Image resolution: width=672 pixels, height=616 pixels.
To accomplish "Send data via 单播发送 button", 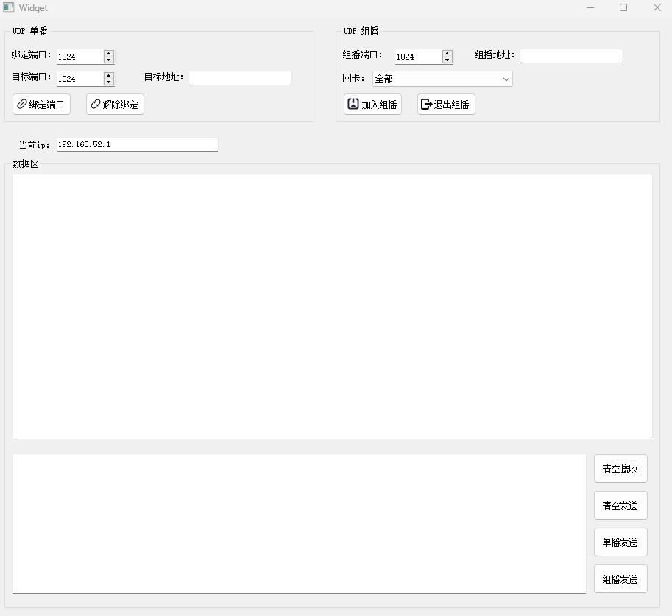I will (x=620, y=542).
